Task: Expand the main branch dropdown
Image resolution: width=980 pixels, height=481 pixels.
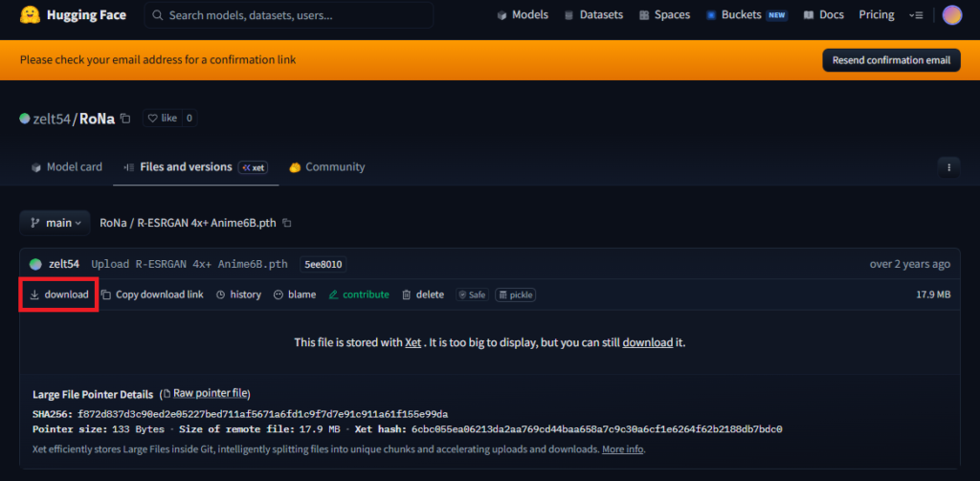Action: click(x=56, y=223)
